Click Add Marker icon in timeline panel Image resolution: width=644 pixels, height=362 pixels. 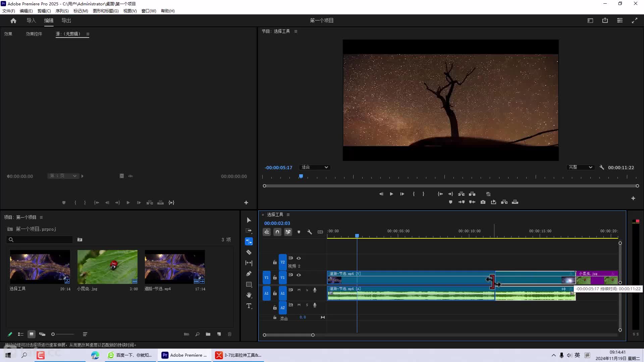click(x=299, y=232)
